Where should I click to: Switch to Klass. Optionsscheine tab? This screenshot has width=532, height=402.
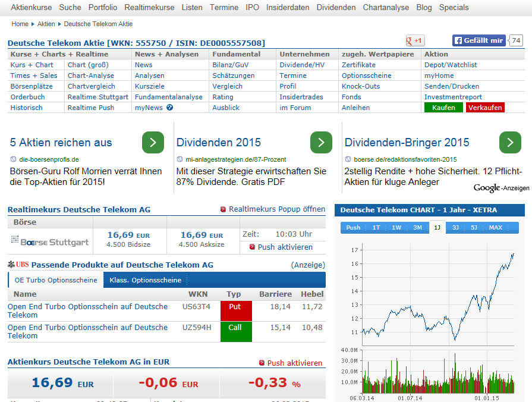pyautogui.click(x=145, y=280)
